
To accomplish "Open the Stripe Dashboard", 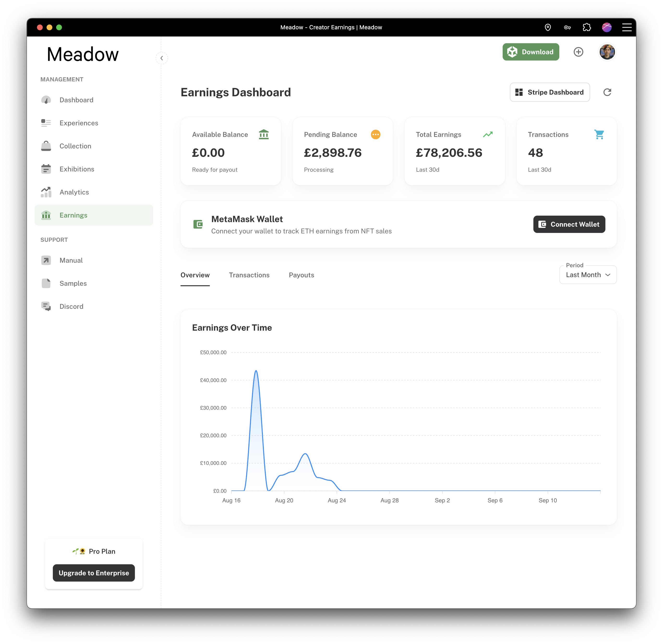I will [550, 92].
